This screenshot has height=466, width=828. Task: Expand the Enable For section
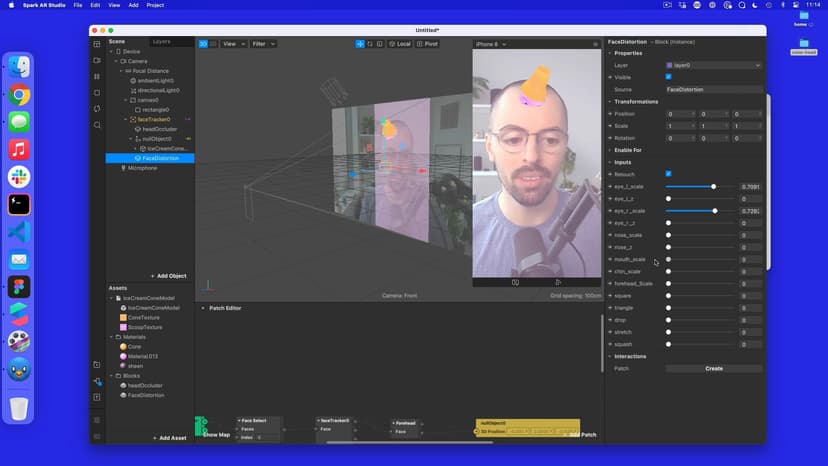click(x=610, y=150)
